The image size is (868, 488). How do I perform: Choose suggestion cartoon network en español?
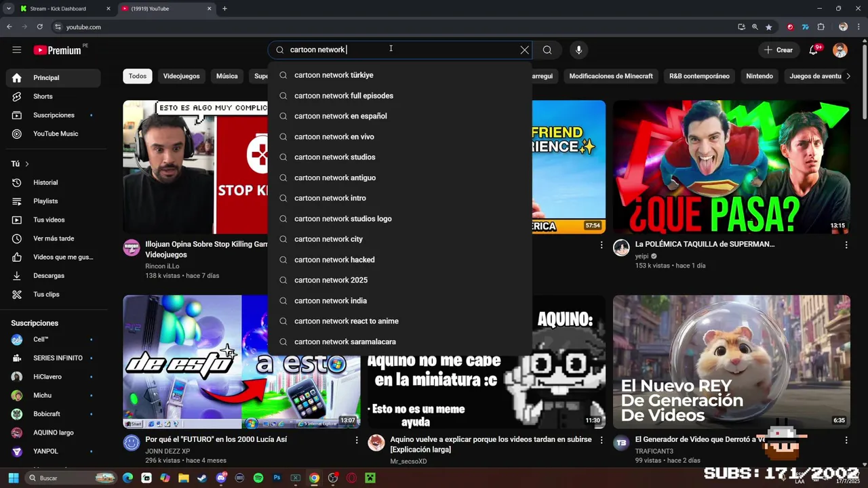[400, 116]
